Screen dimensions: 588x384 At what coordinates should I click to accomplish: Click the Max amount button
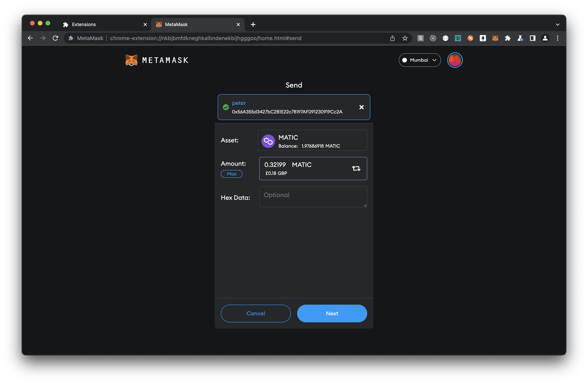point(232,174)
